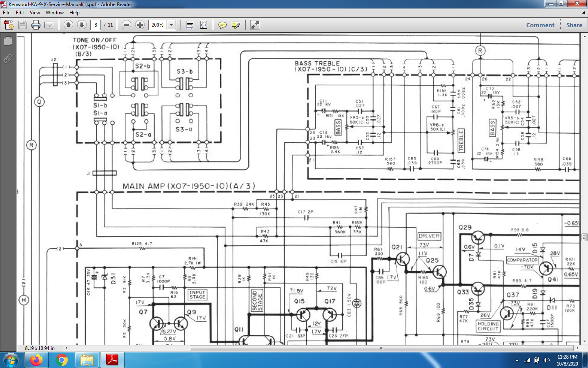Save the document with the floppy icon

tap(22, 25)
